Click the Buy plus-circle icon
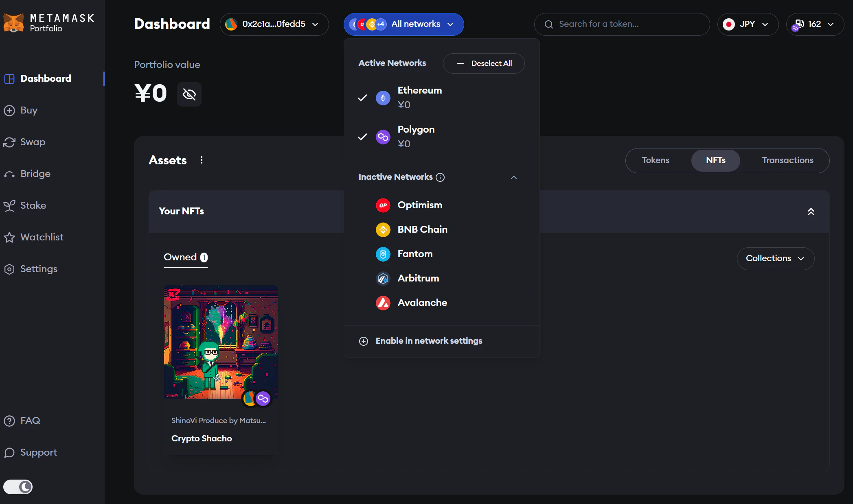The height and width of the screenshot is (504, 853). [9, 110]
